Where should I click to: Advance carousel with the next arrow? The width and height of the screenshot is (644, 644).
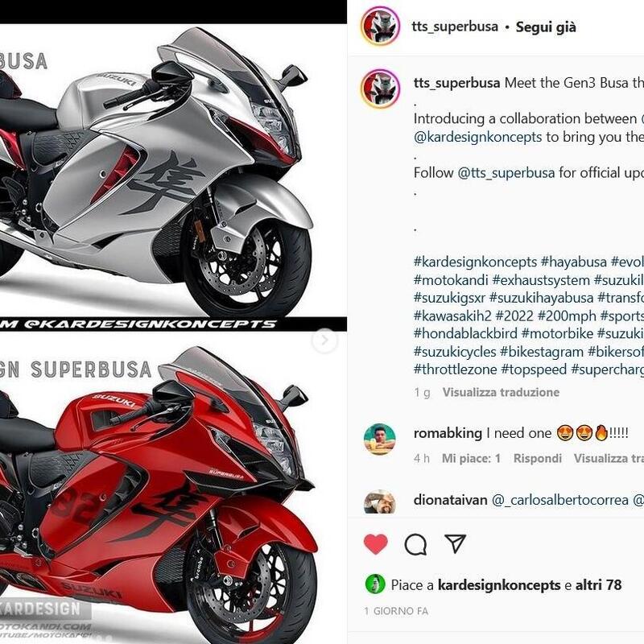324,341
